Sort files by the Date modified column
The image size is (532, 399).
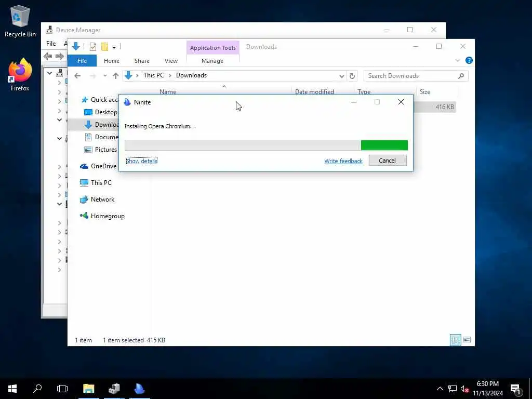click(x=314, y=91)
